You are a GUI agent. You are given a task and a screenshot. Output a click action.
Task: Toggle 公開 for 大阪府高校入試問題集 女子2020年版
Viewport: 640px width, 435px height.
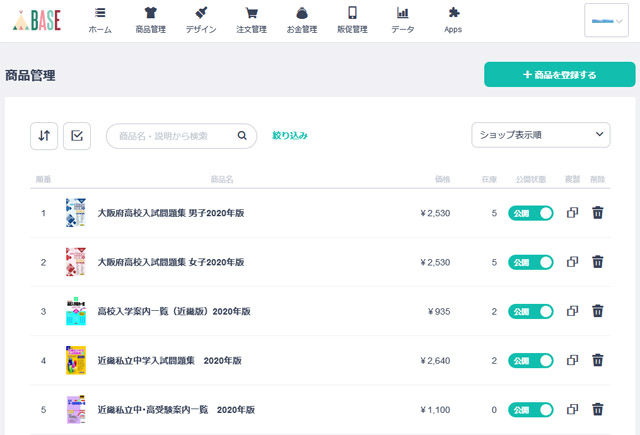[x=531, y=262]
